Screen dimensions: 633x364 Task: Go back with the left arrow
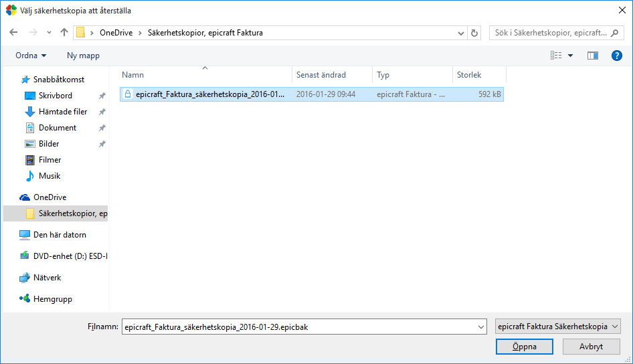coord(13,32)
